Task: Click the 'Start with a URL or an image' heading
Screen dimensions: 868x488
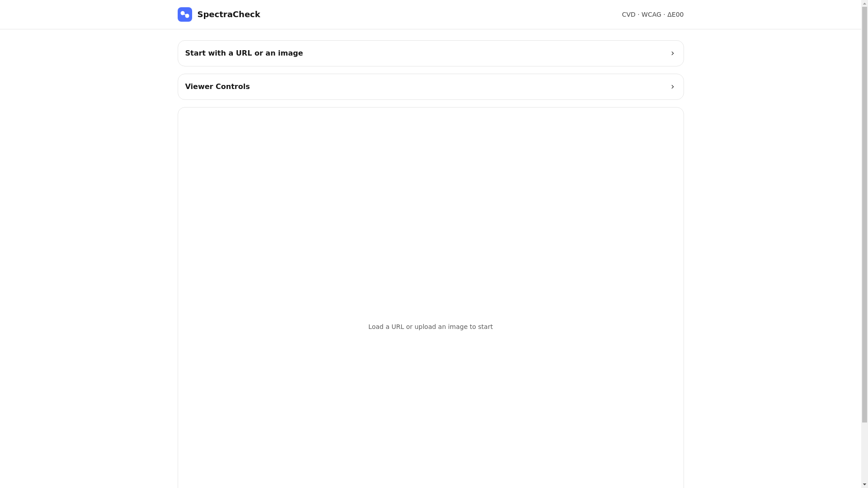Action: pyautogui.click(x=244, y=53)
